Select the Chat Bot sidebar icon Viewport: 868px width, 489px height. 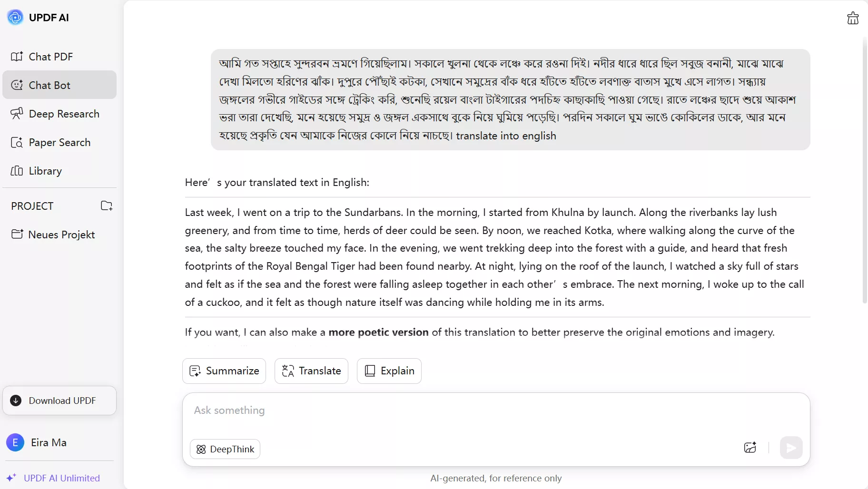[18, 85]
